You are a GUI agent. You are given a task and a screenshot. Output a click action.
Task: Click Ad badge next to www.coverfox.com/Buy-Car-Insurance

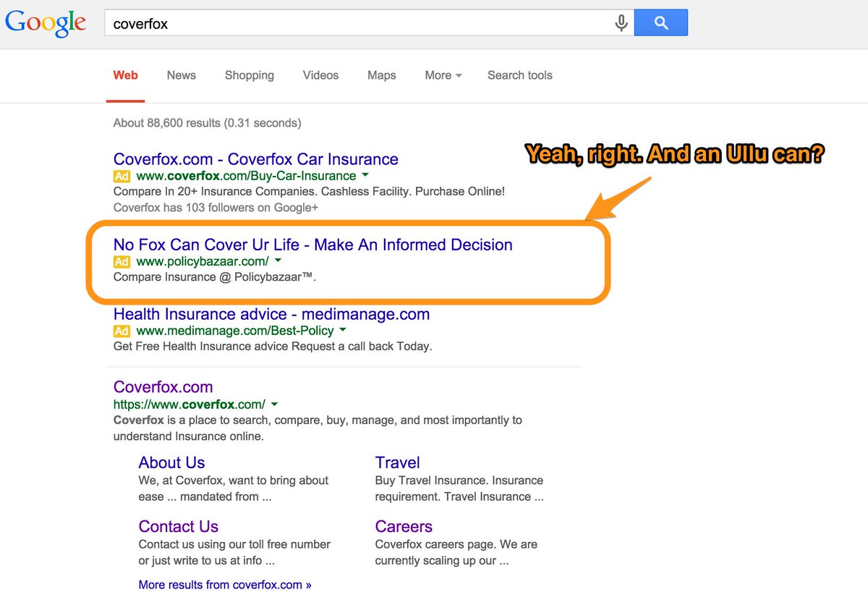coord(122,176)
